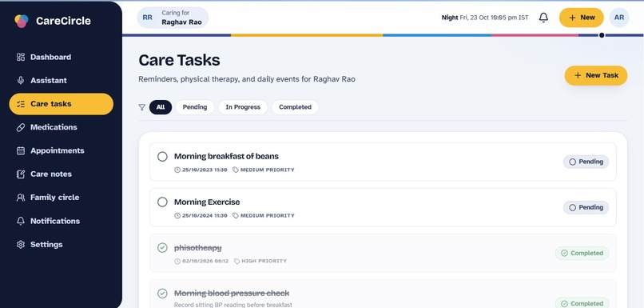
Task: Click Completed badge for blood pressure check
Action: 582,303
